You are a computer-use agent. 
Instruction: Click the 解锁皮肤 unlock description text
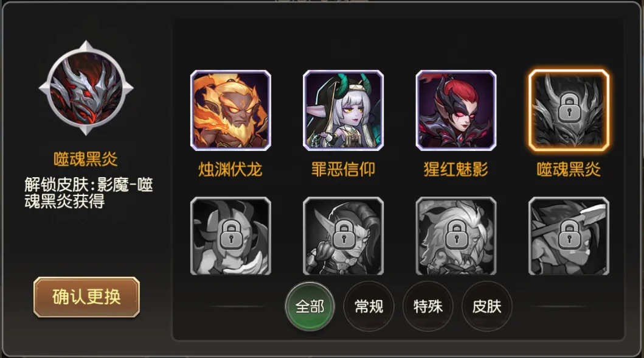pos(88,193)
